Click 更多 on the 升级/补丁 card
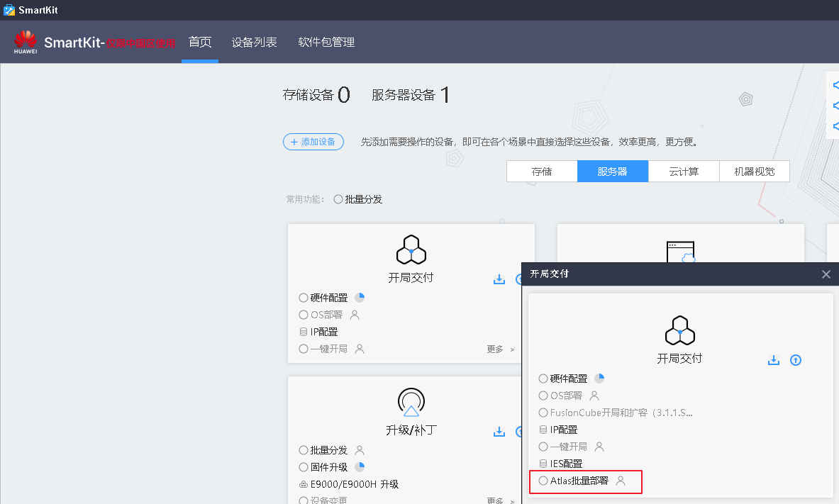The width and height of the screenshot is (839, 504). pyautogui.click(x=500, y=500)
